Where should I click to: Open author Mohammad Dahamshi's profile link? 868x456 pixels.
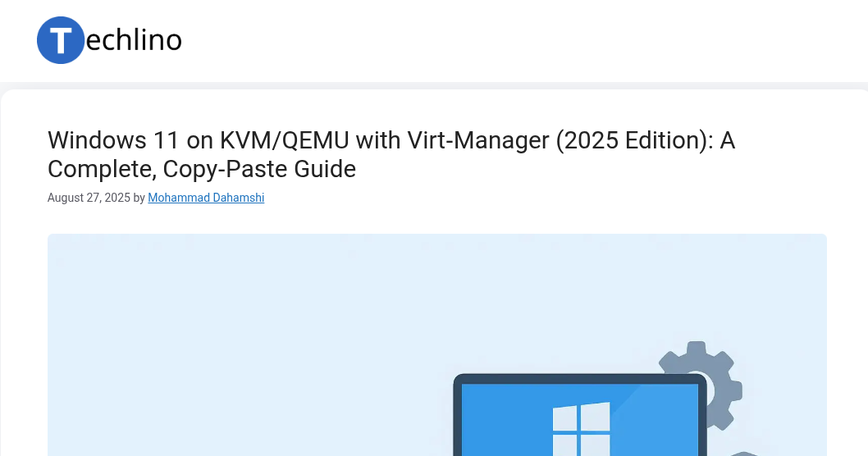(x=206, y=198)
